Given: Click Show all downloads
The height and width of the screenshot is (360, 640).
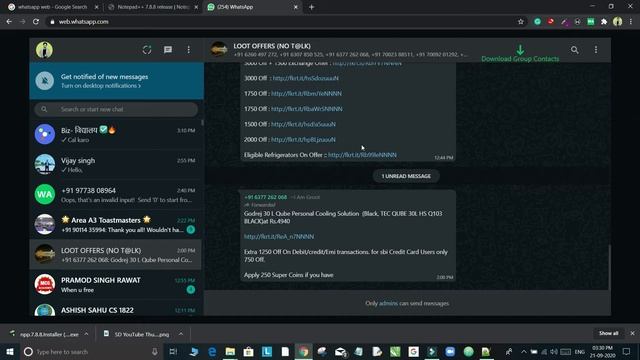Looking at the screenshot, I should [x=608, y=333].
